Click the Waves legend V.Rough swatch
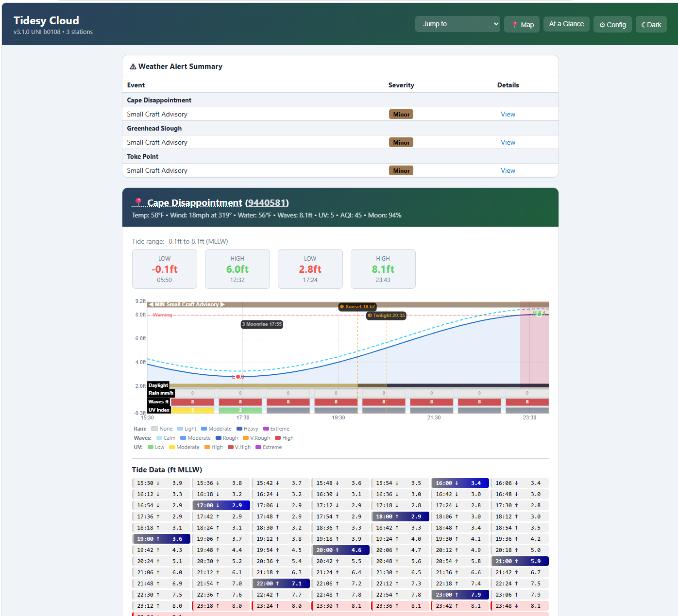This screenshot has width=678, height=616. [246, 438]
